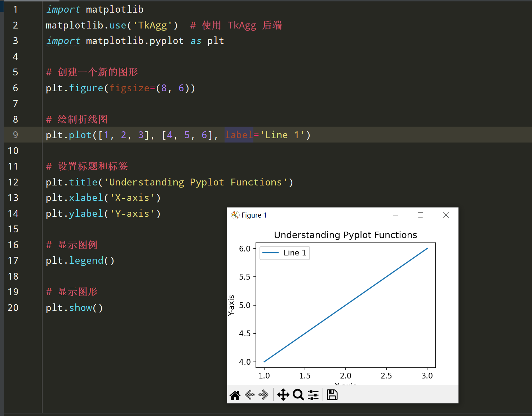Activate the Pan axes tool
The width and height of the screenshot is (532, 416).
(x=283, y=395)
